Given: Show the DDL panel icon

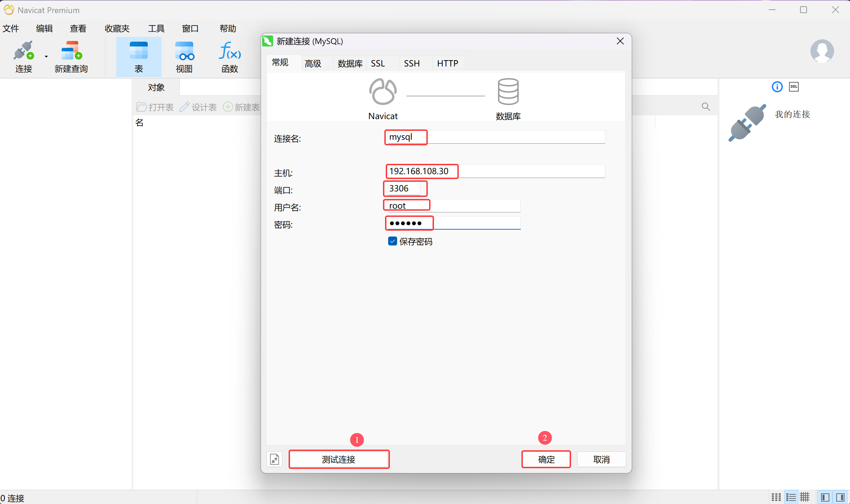Looking at the screenshot, I should tap(794, 87).
